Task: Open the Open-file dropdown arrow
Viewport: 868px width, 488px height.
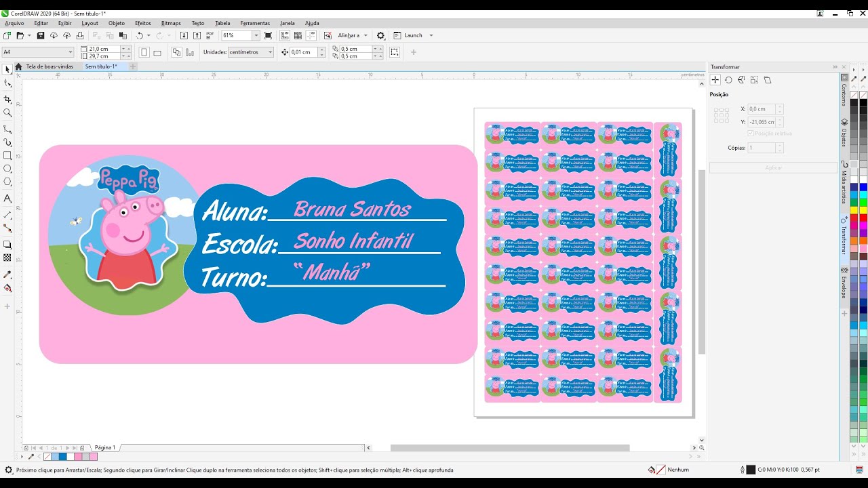Action: (29, 35)
